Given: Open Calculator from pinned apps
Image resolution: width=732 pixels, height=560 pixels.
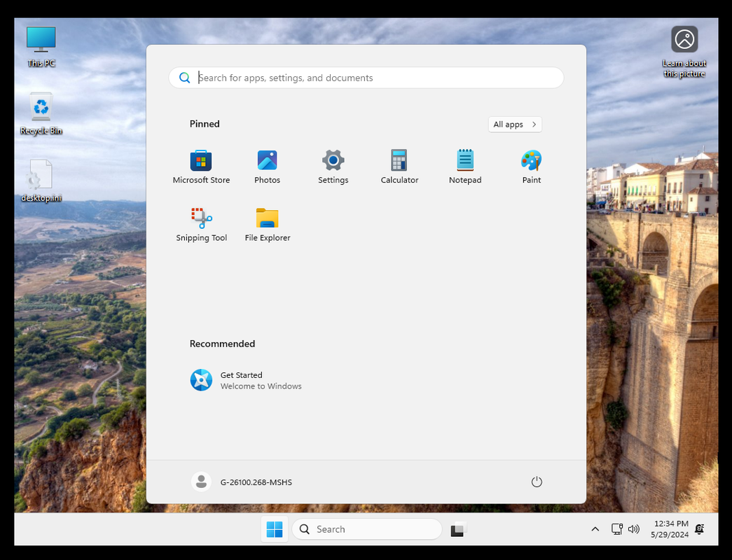Looking at the screenshot, I should pos(399,167).
